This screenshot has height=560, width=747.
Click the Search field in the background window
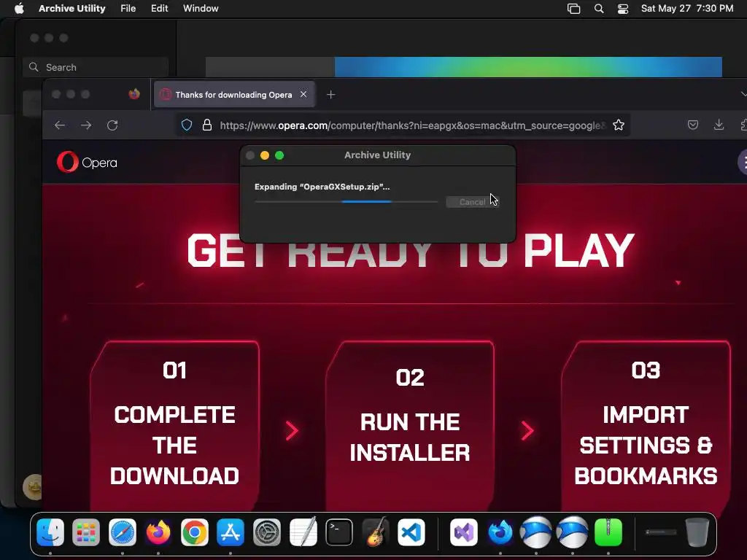[x=96, y=67]
